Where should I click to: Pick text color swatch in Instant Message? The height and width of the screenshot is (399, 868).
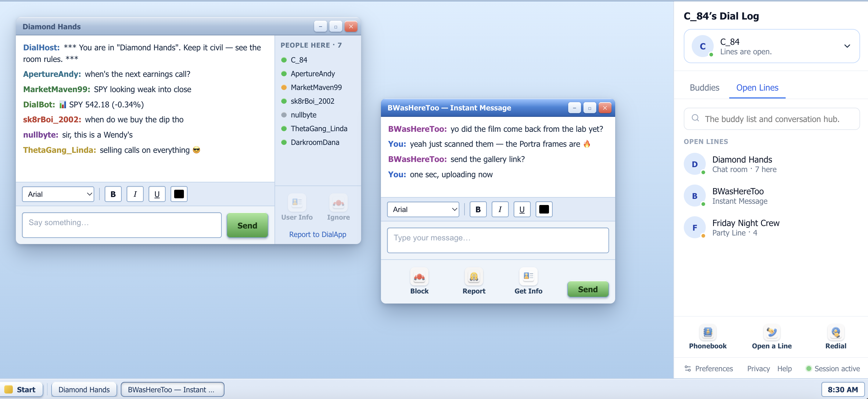pyautogui.click(x=543, y=209)
